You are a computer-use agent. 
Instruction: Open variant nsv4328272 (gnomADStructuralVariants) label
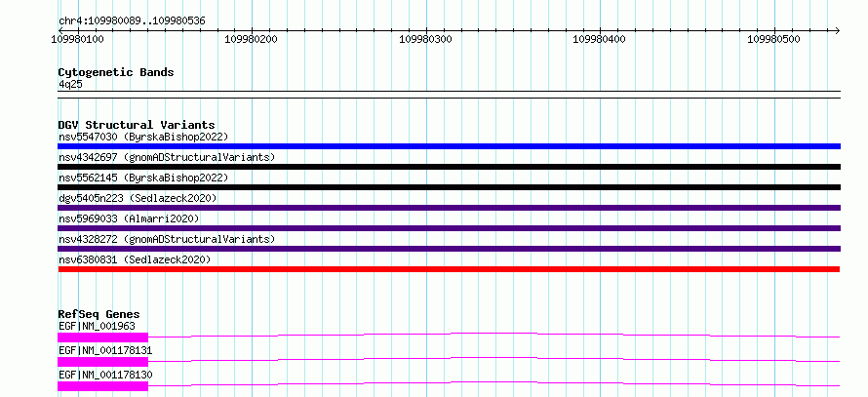tap(167, 239)
